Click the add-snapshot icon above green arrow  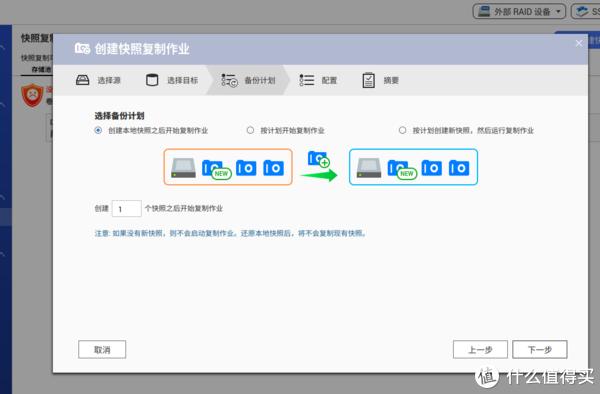tap(319, 159)
